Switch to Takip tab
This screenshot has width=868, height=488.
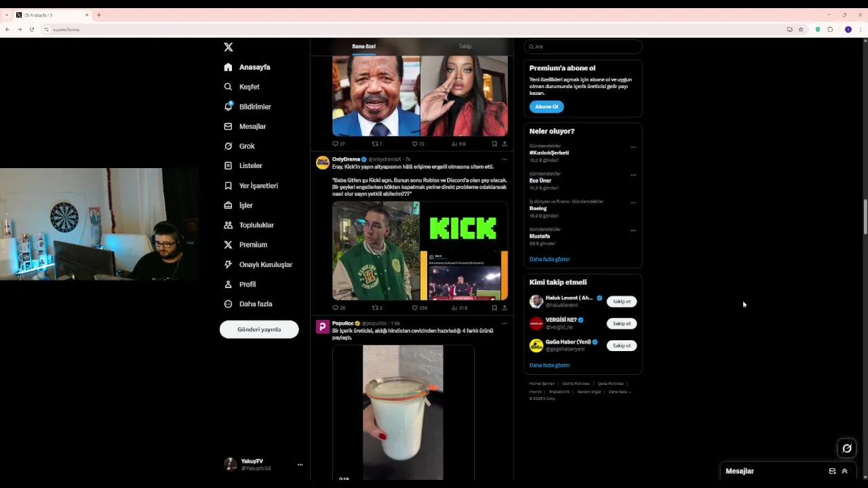pos(465,46)
